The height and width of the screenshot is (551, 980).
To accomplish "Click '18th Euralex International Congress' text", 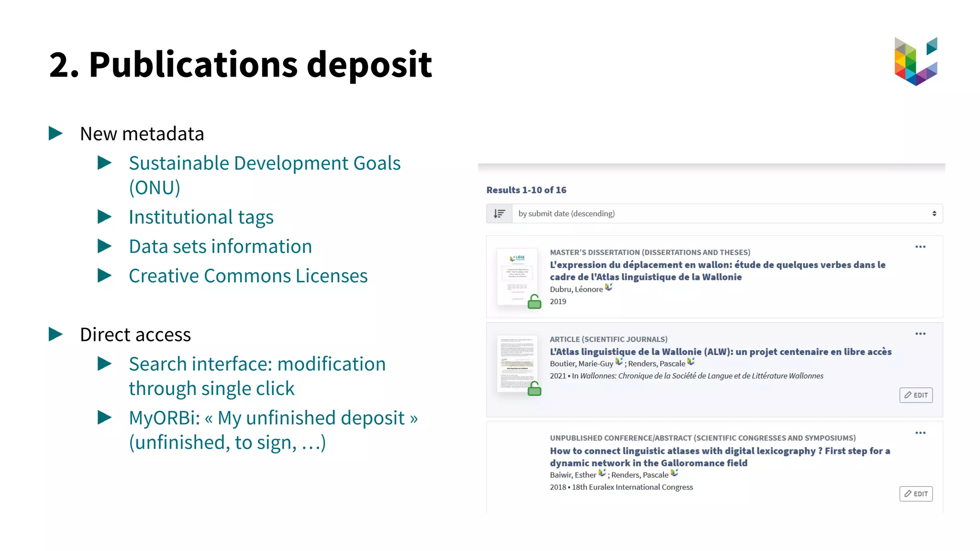I will (632, 487).
